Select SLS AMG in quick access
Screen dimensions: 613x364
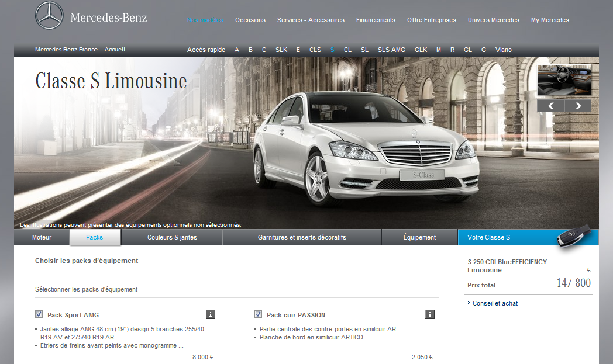pyautogui.click(x=391, y=50)
